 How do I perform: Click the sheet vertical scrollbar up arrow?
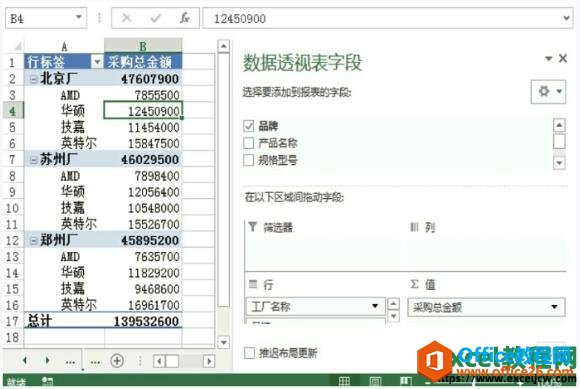point(223,46)
